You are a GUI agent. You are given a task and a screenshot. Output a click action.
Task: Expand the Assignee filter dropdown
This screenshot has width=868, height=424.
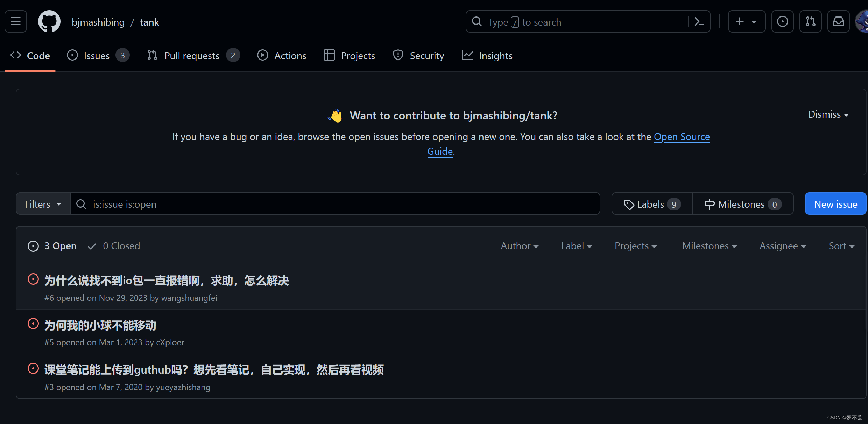tap(783, 246)
